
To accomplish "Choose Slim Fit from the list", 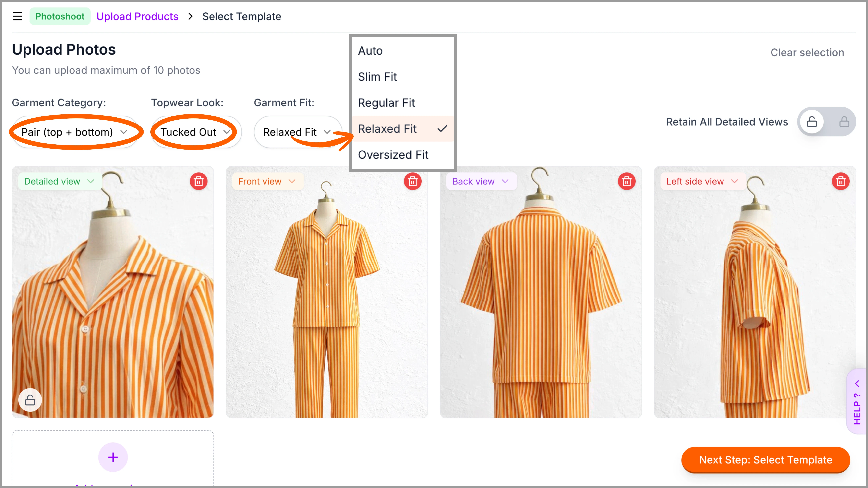I will pyautogui.click(x=377, y=77).
